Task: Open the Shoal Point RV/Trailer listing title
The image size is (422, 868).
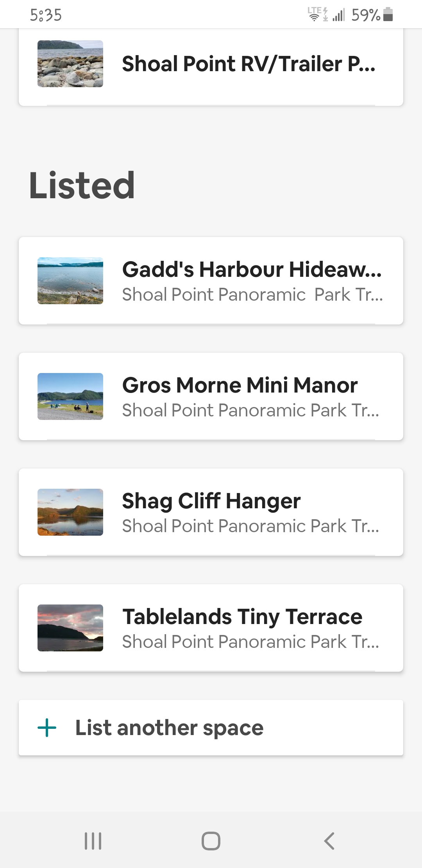Action: 249,64
